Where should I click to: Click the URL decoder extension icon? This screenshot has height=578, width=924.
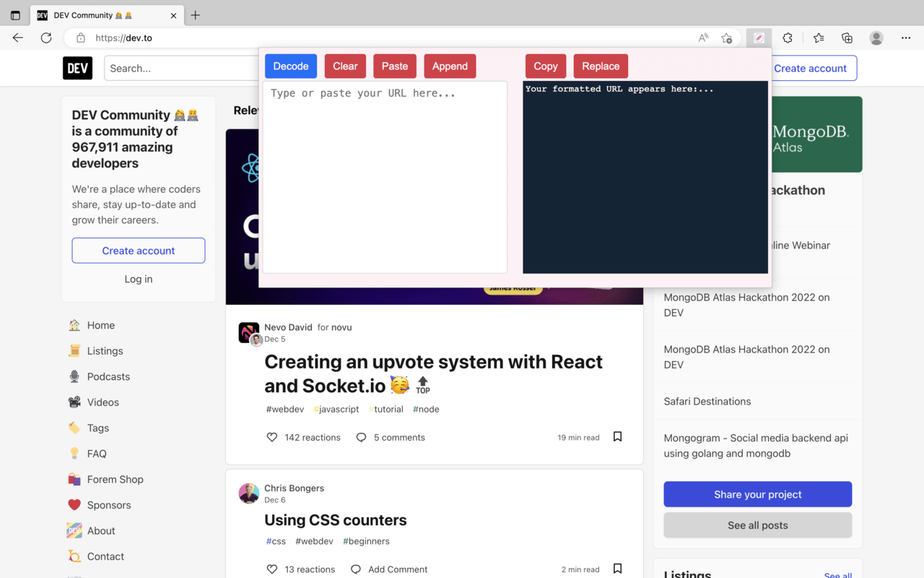pos(759,38)
